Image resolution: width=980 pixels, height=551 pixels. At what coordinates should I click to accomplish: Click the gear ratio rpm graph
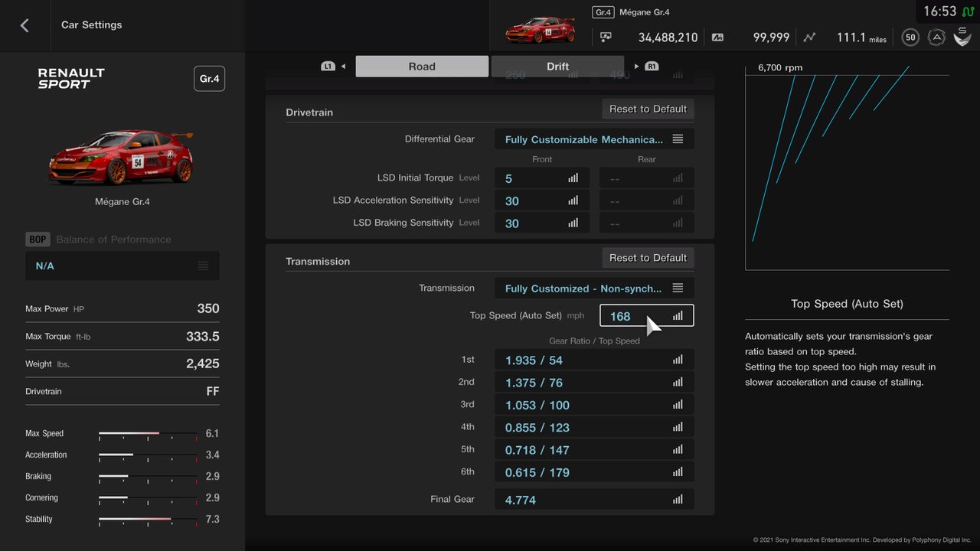pos(847,168)
